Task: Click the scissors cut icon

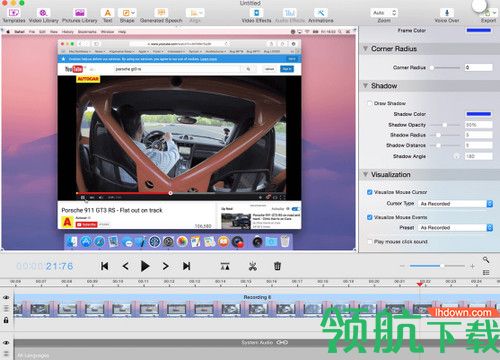Action: (253, 266)
